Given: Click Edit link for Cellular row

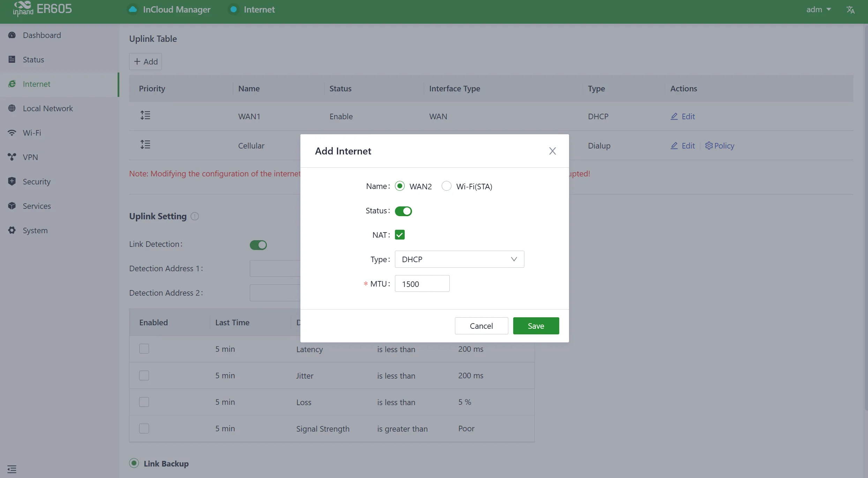Looking at the screenshot, I should coord(683,146).
